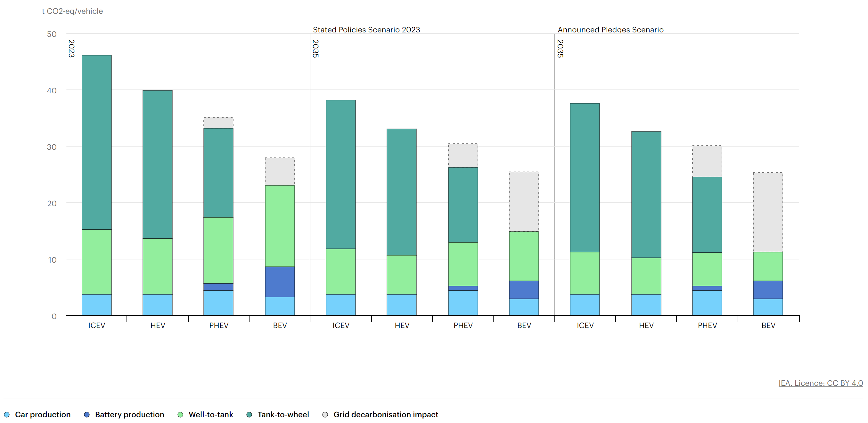Click Stated Policies HEV car production segment
This screenshot has height=423, width=868.
pos(402,305)
